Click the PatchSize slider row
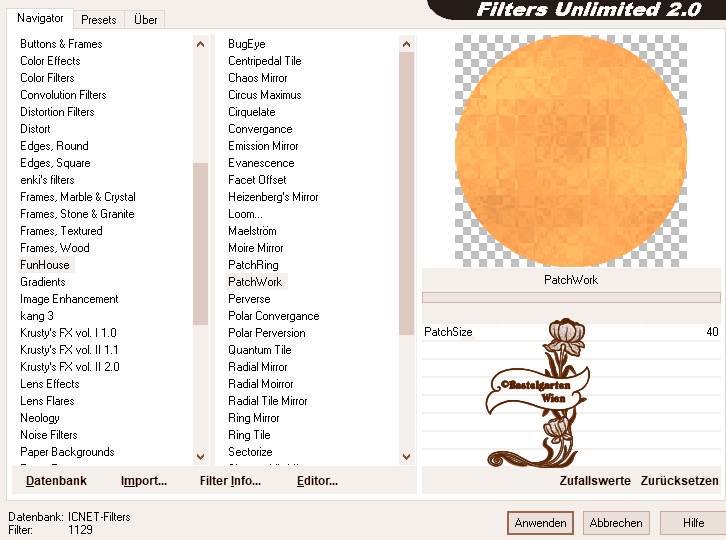The image size is (726, 540). click(571, 332)
